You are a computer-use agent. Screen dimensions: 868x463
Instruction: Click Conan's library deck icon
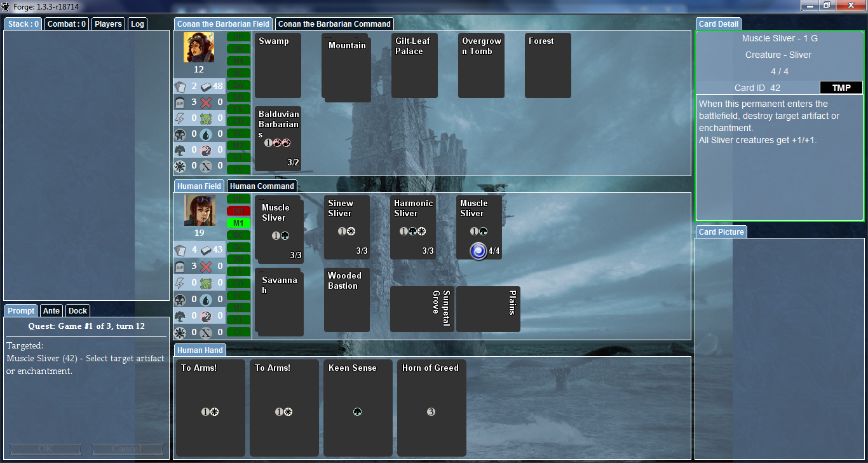(x=206, y=86)
